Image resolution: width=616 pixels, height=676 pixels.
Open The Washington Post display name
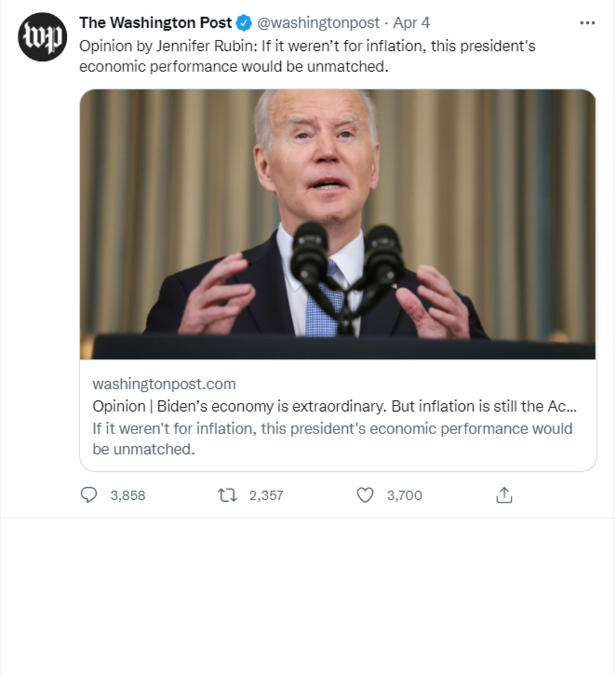(x=155, y=23)
